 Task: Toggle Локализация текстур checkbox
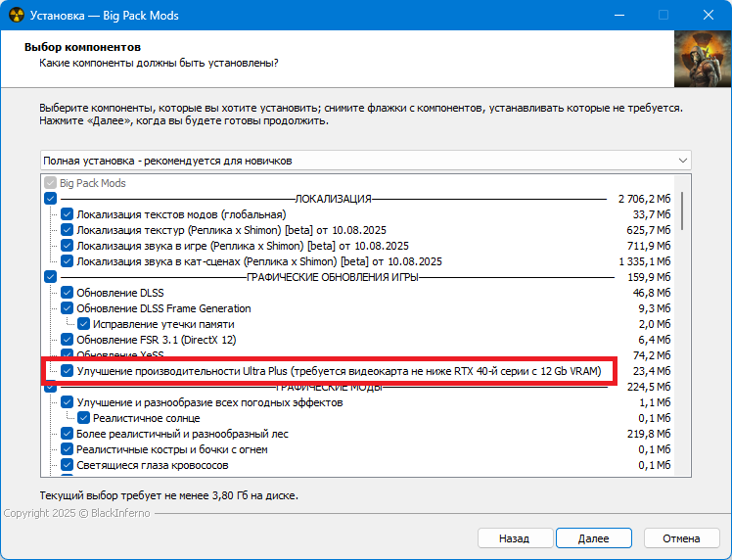point(67,230)
